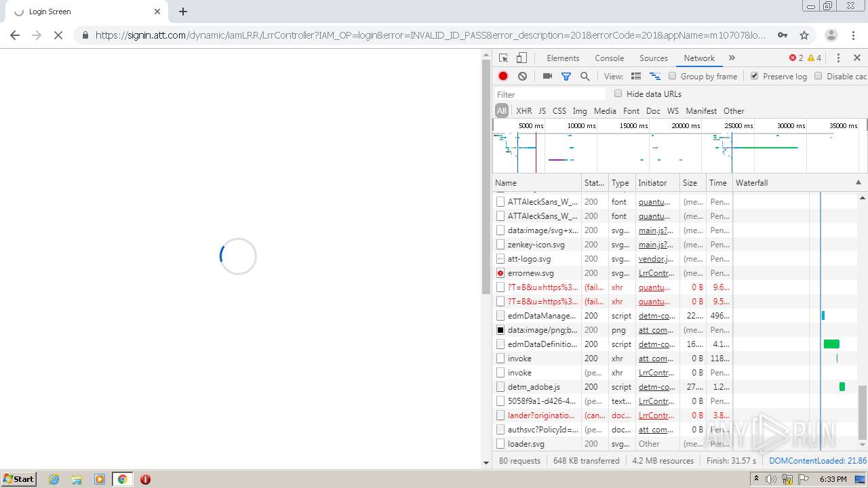Screen dimensions: 868x488
Task: Filter requests by All
Action: [x=502, y=110]
